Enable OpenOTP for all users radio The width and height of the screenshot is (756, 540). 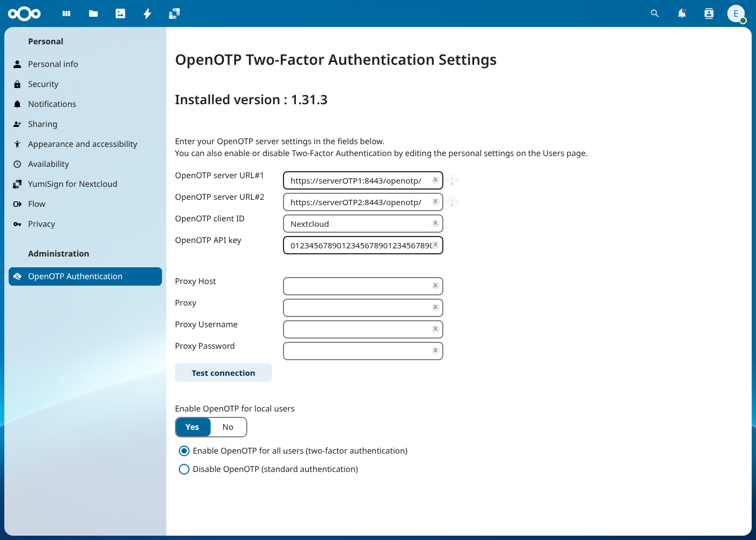click(184, 451)
